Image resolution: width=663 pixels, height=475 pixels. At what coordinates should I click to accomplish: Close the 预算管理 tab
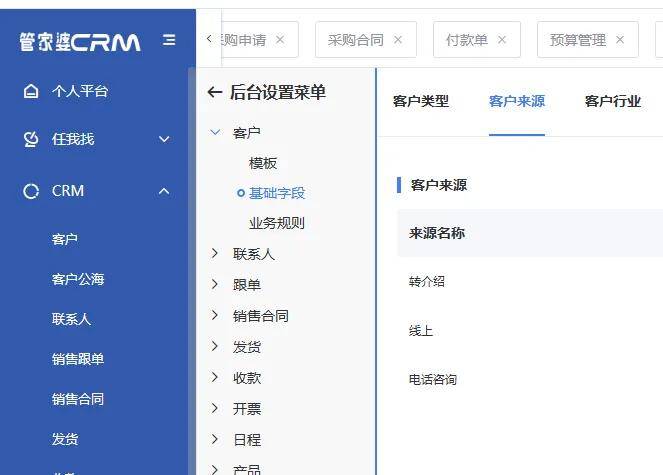tap(620, 40)
